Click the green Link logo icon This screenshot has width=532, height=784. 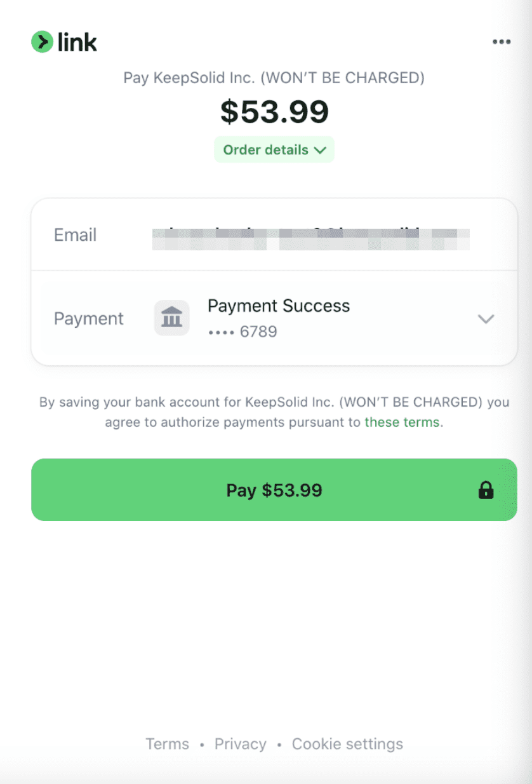[42, 42]
